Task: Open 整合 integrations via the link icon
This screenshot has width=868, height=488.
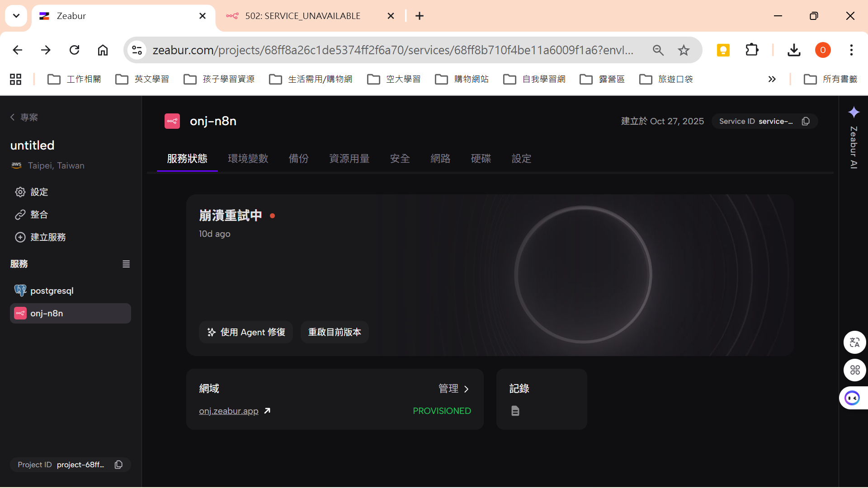Action: click(20, 215)
